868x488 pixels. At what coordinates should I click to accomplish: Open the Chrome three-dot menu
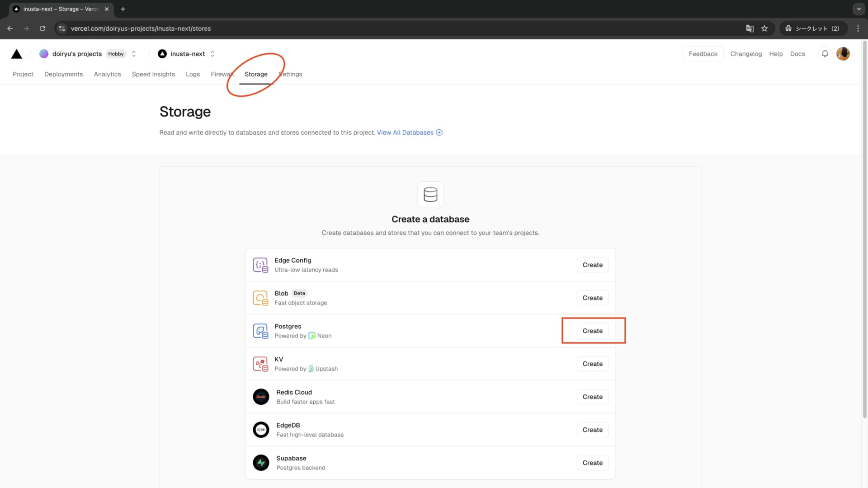point(858,28)
